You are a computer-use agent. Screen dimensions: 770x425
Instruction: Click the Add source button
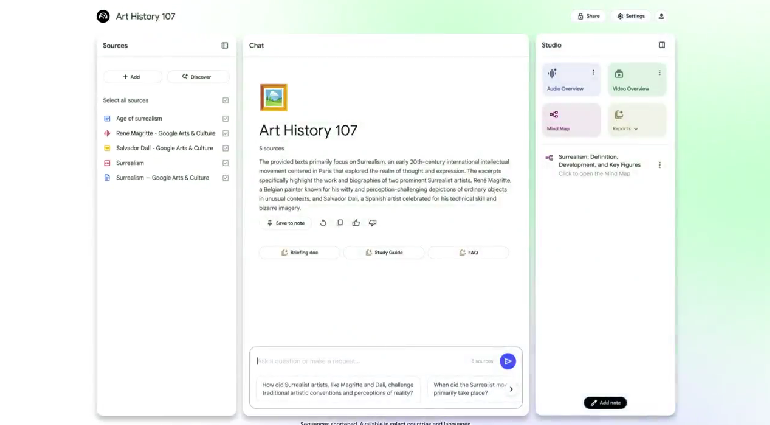(x=132, y=77)
